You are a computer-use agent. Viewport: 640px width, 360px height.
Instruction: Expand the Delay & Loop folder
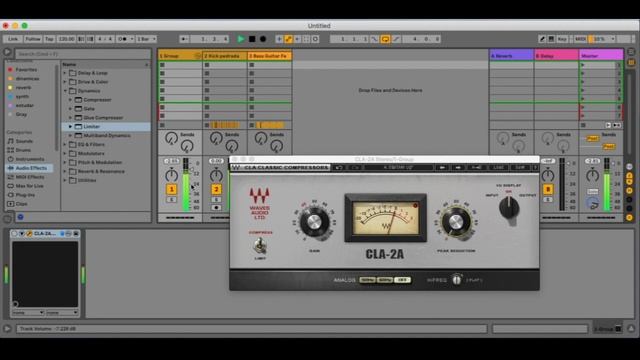(65, 73)
